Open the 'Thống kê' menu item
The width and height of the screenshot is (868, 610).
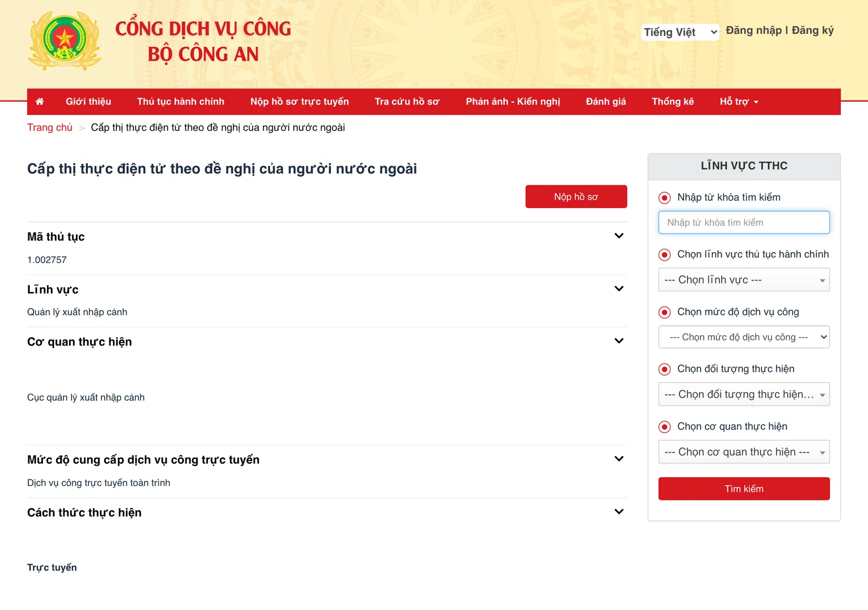coord(673,101)
